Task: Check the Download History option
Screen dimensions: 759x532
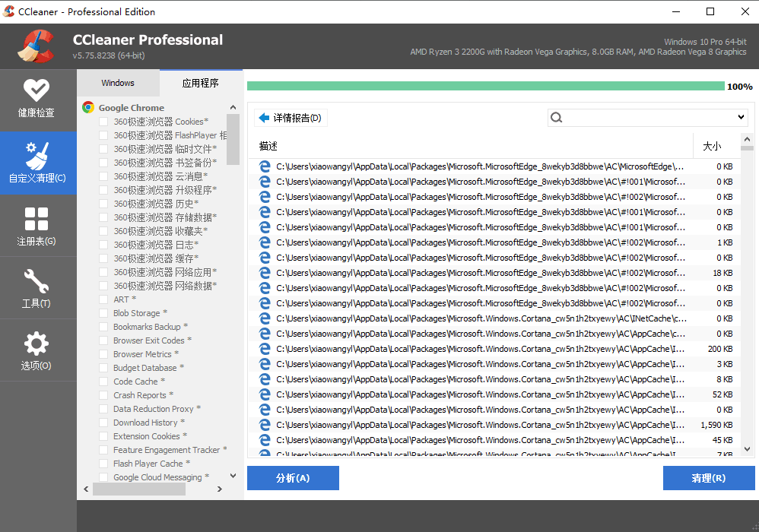Action: pyautogui.click(x=103, y=423)
